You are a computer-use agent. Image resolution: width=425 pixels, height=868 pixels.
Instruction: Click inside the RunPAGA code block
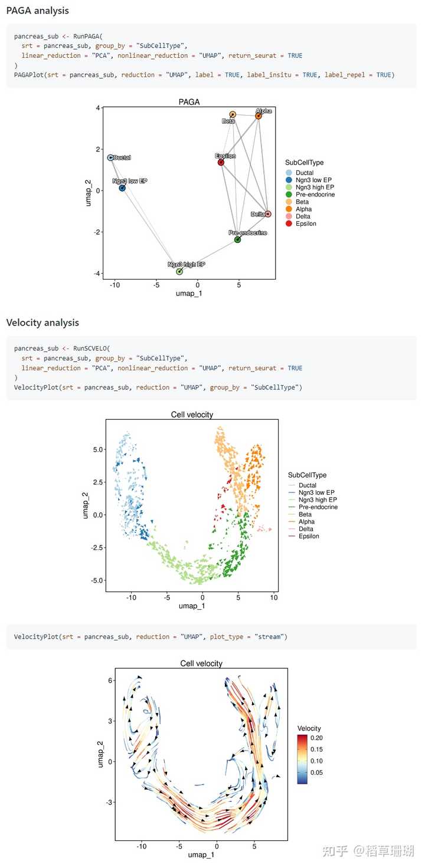tap(211, 56)
